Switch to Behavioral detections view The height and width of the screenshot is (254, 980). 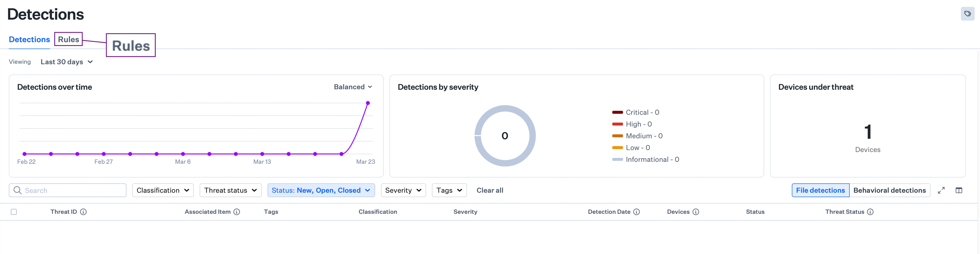(890, 190)
